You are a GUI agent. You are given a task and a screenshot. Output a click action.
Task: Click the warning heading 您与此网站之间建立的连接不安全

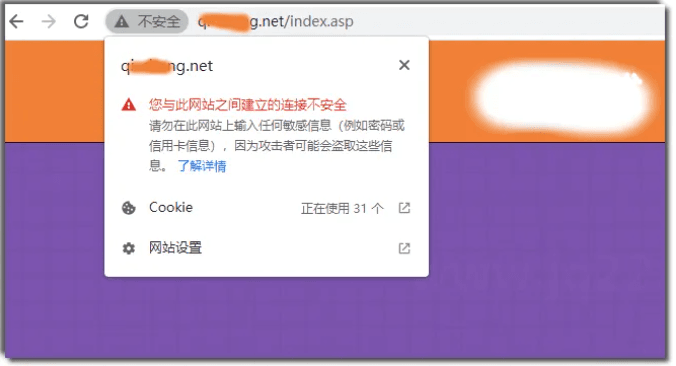click(247, 105)
